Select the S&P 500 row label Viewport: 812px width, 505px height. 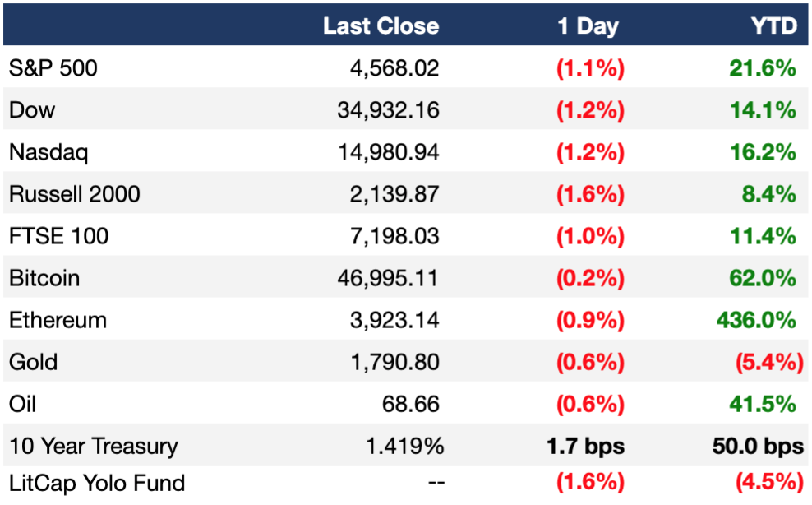[53, 68]
